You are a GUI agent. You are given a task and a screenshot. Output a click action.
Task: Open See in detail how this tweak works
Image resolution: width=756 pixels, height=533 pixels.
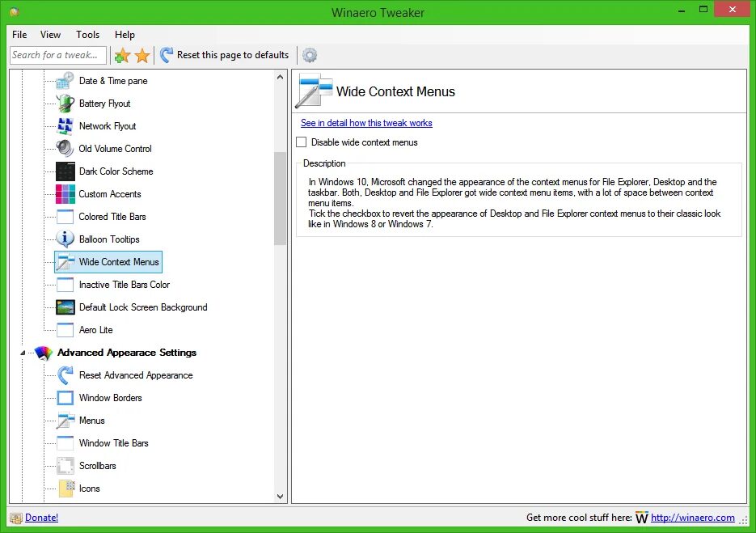(x=366, y=123)
